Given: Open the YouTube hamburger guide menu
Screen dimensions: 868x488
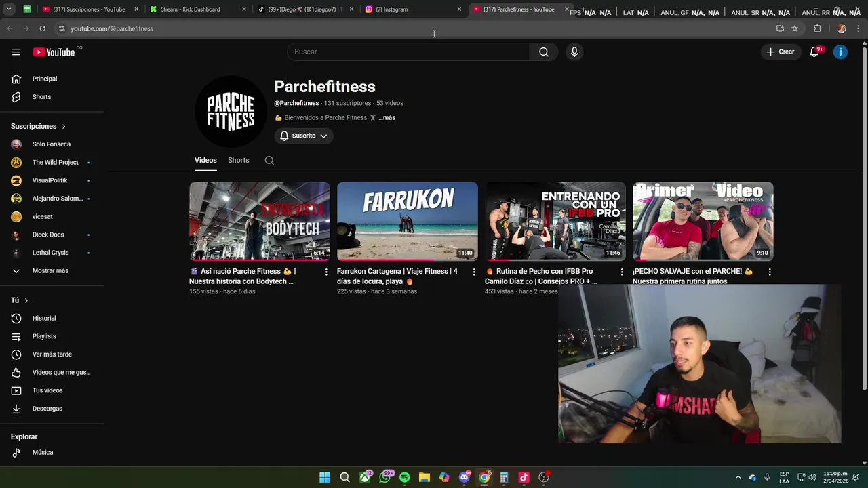Looking at the screenshot, I should click(16, 52).
